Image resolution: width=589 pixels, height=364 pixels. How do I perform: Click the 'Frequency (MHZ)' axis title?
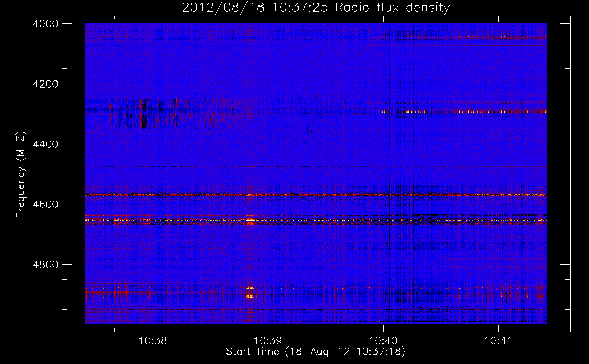(x=21, y=174)
